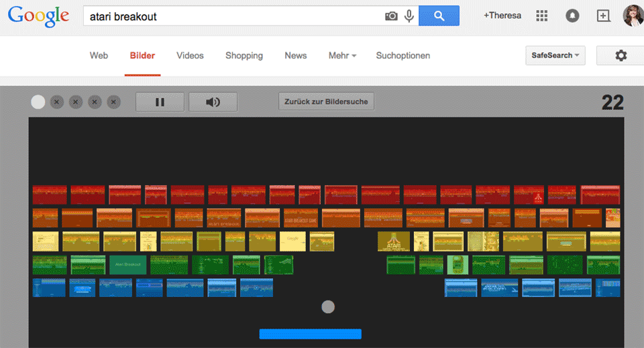Pause the Breakout game
The height and width of the screenshot is (348, 644).
point(160,102)
